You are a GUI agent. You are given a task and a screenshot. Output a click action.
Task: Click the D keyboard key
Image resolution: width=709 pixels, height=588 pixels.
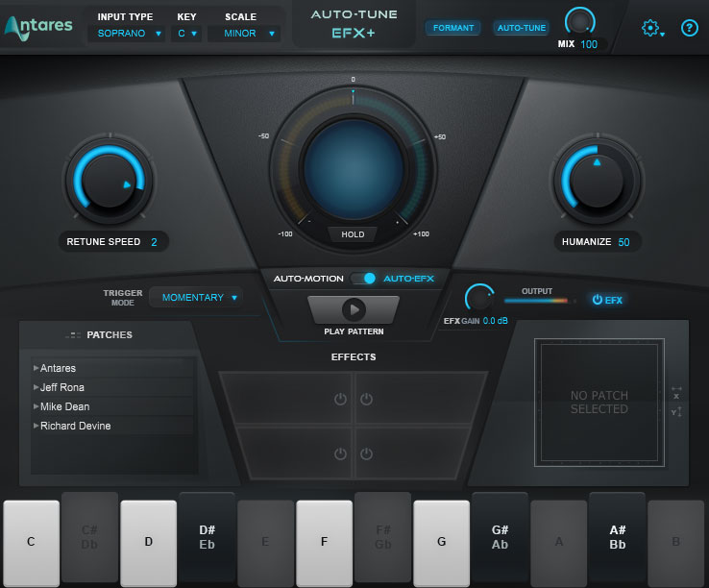coord(148,542)
